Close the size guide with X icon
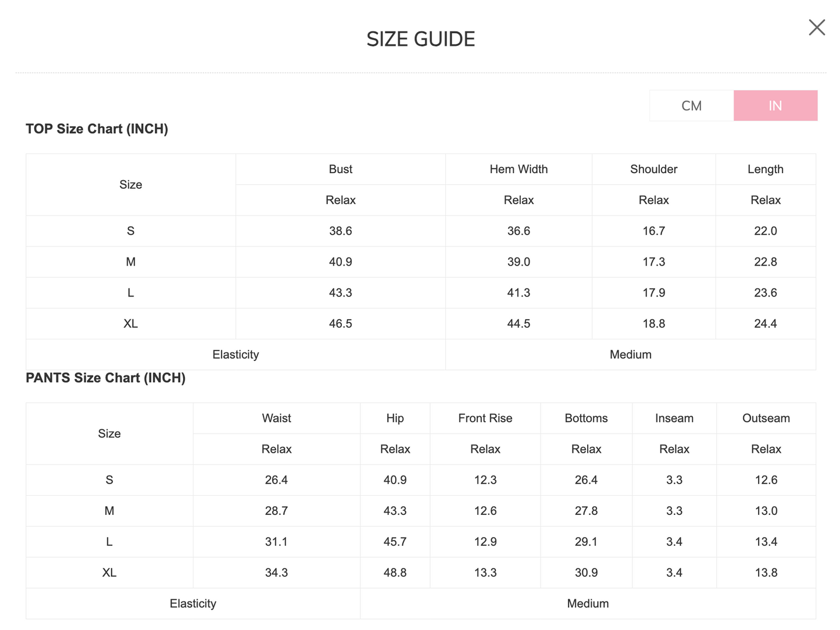The image size is (840, 630). (817, 27)
